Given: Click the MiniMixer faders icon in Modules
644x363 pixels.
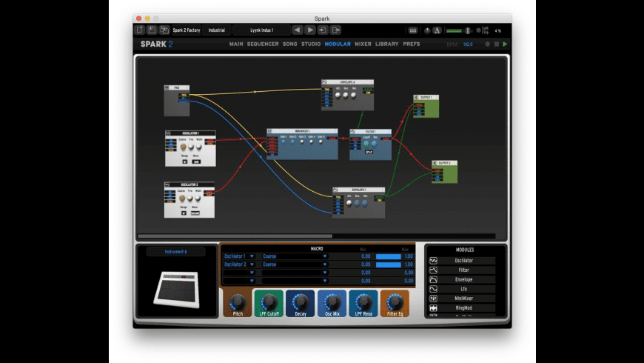Looking at the screenshot, I should [x=433, y=299].
